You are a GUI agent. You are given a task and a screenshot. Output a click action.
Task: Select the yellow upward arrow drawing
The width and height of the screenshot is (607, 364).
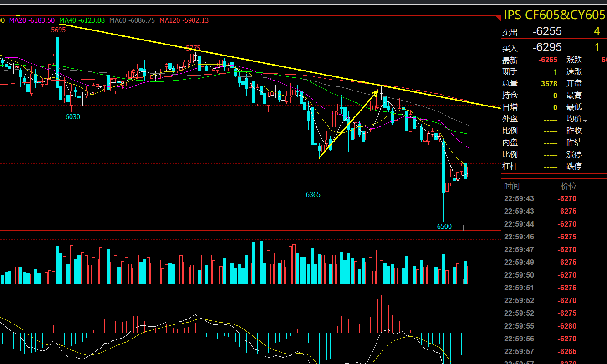[x=348, y=124]
